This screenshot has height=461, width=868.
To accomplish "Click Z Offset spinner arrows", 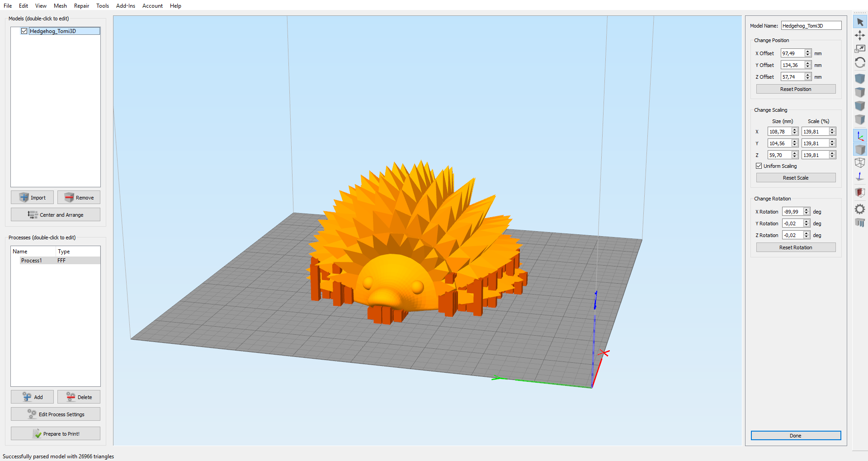I will point(808,77).
